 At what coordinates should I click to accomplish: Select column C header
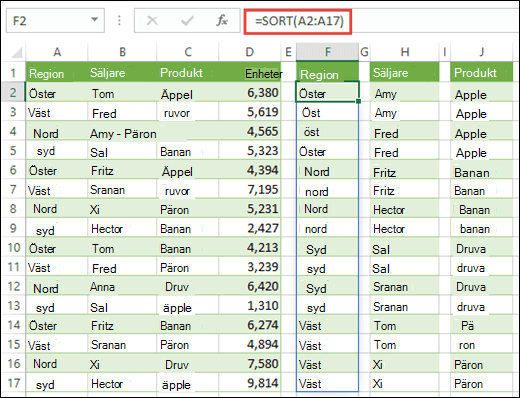coord(188,52)
